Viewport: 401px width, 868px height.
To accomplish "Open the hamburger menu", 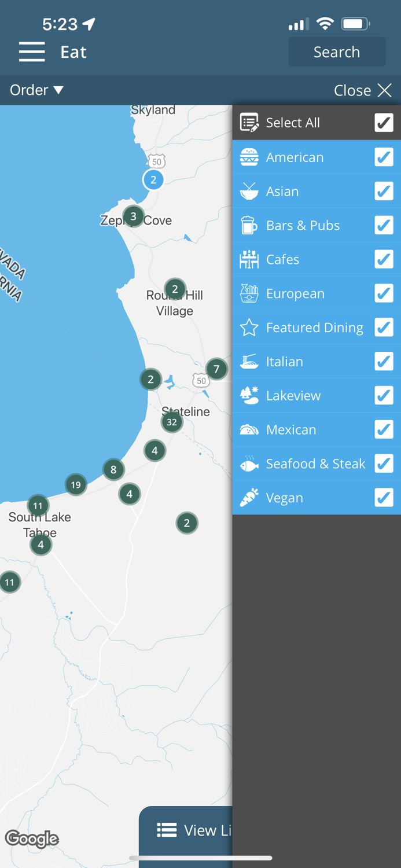I will coord(32,52).
